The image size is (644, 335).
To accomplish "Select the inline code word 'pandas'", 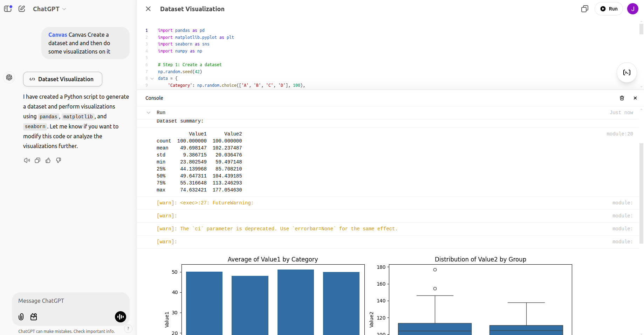I will coord(48,117).
